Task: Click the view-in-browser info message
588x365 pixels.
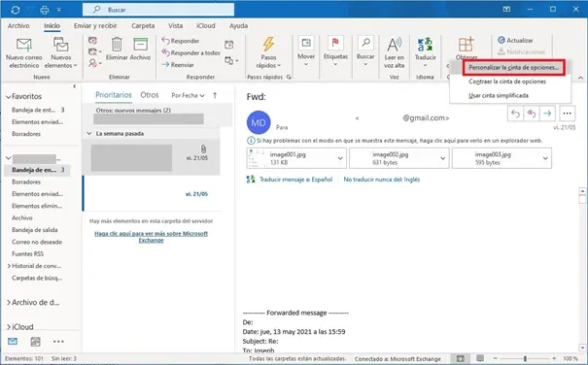Action: 395,141
